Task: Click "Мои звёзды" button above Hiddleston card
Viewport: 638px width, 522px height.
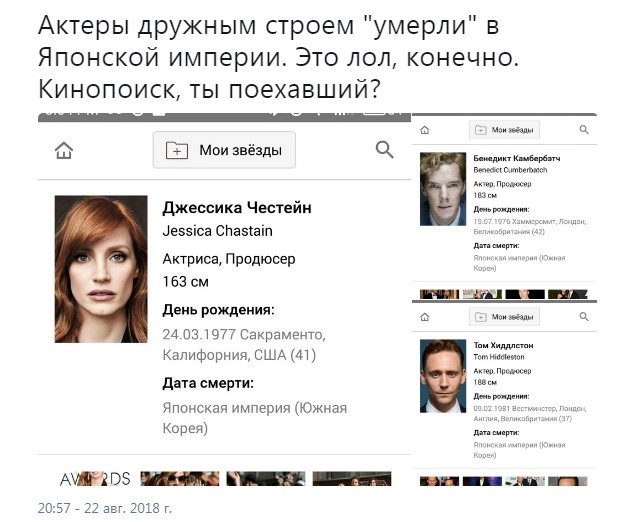Action: [505, 317]
